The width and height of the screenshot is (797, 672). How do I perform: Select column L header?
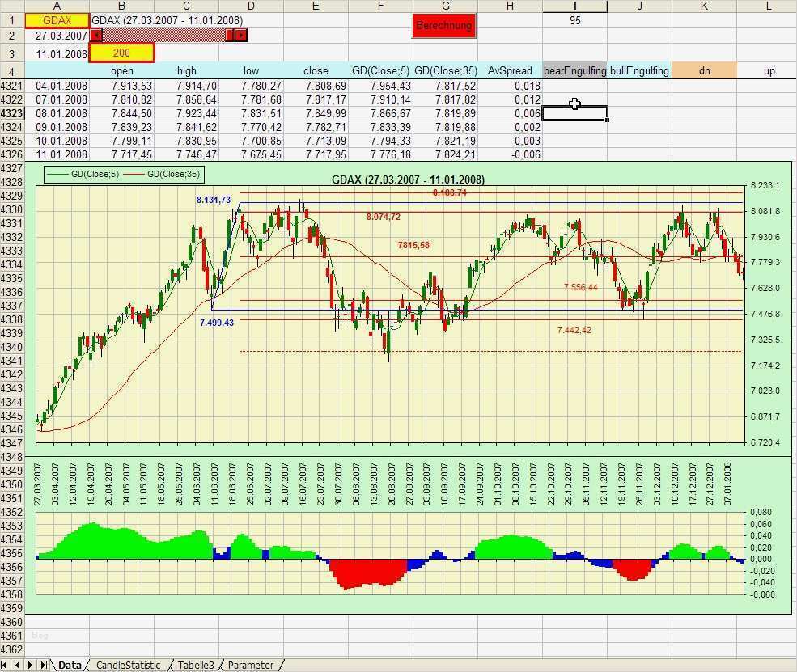[x=769, y=6]
